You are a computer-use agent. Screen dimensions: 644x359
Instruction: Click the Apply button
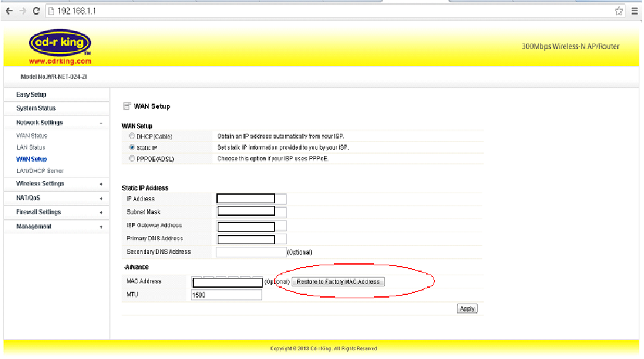(x=467, y=308)
